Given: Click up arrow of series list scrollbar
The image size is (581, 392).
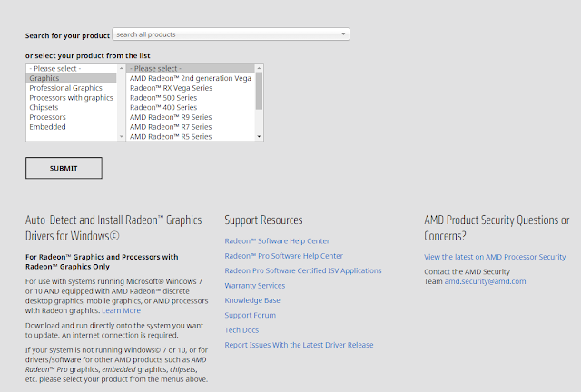Looking at the screenshot, I should point(259,68).
